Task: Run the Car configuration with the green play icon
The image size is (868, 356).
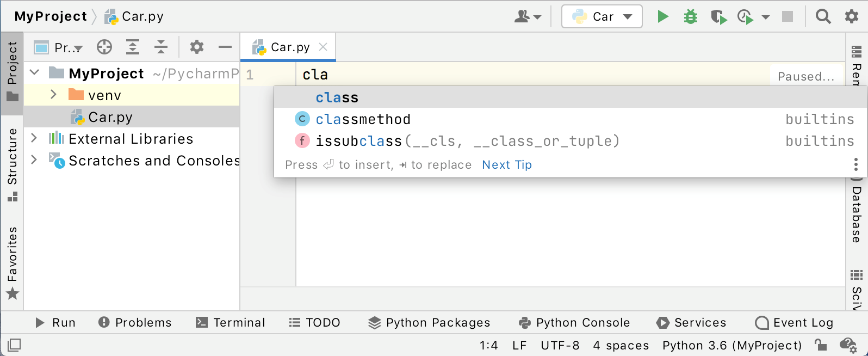Action: [x=662, y=16]
